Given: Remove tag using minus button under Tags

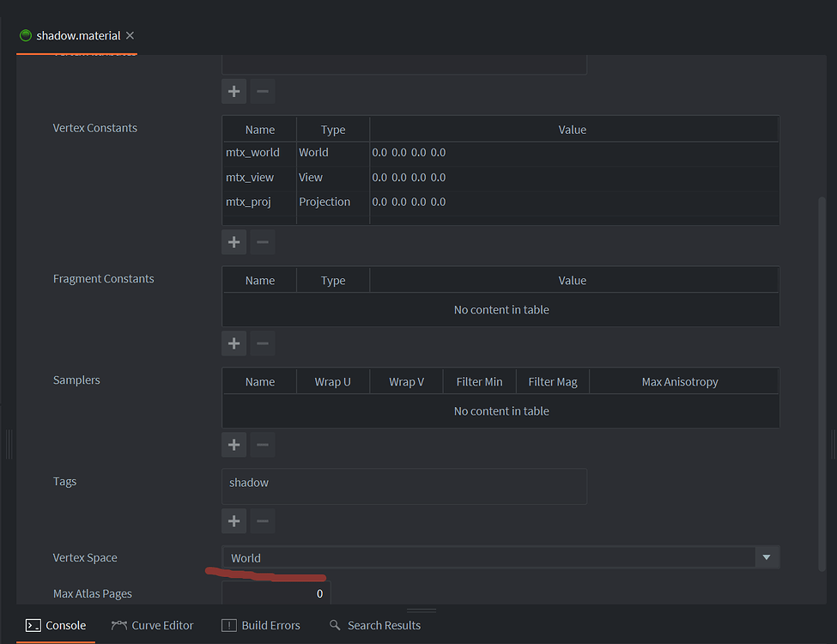Looking at the screenshot, I should coord(263,520).
